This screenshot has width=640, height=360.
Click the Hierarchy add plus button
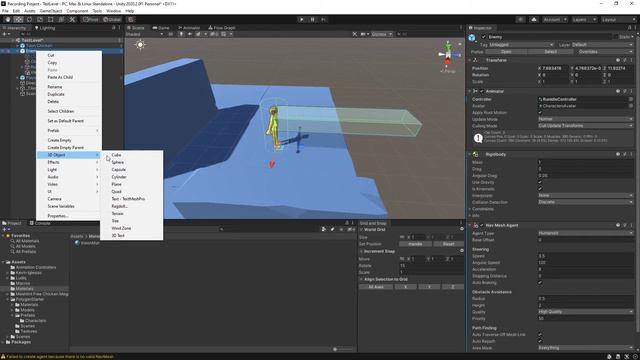tap(5, 34)
